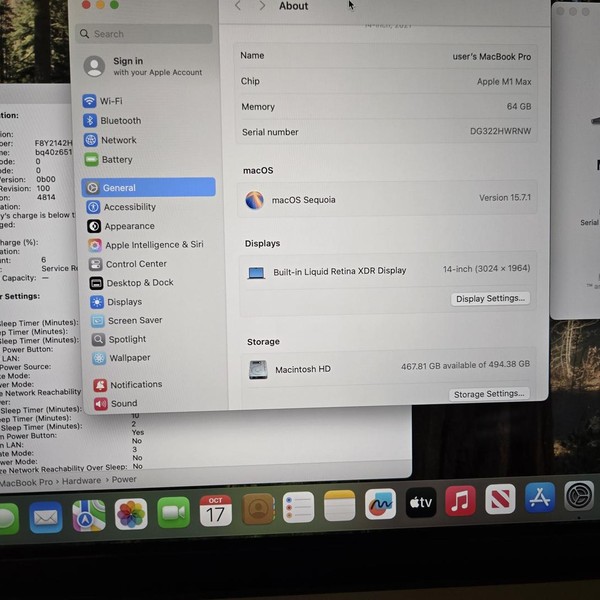Click the Chip value Apple M1 Max
600x600 pixels.
504,82
